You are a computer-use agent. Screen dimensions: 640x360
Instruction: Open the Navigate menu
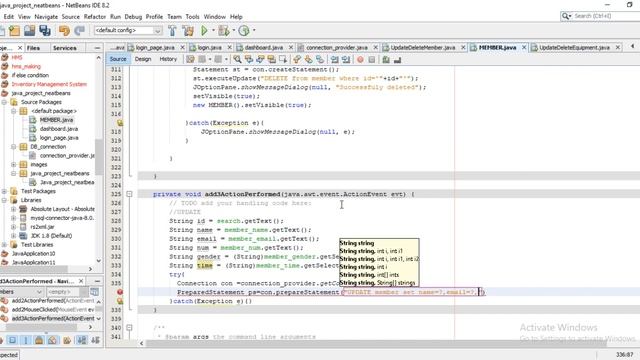tap(46, 17)
